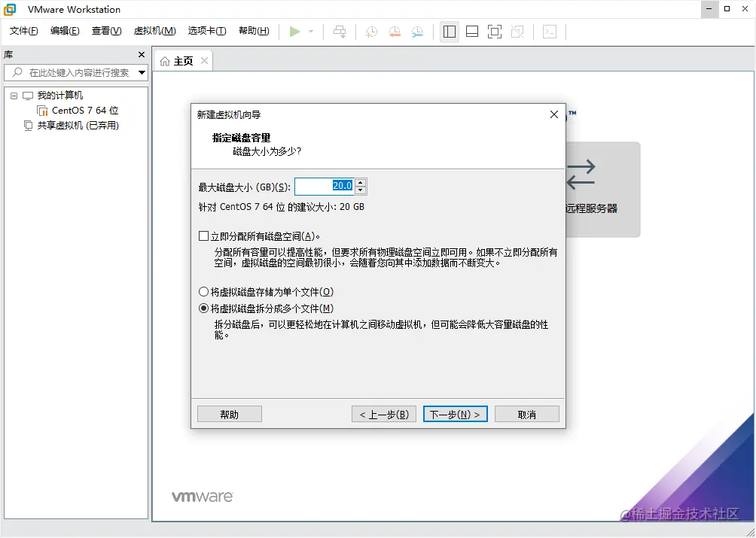
Task: Collapse the 我的计算机 tree node
Action: (x=14, y=96)
